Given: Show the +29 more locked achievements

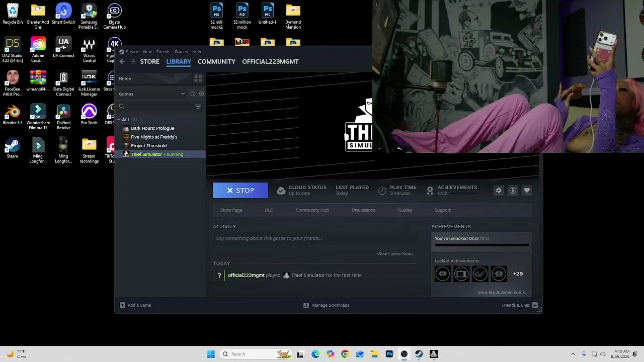Looking at the screenshot, I should click(518, 274).
